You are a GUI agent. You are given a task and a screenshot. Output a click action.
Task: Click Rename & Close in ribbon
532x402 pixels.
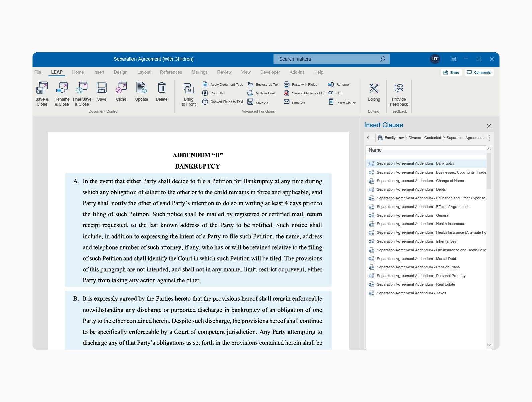(62, 94)
